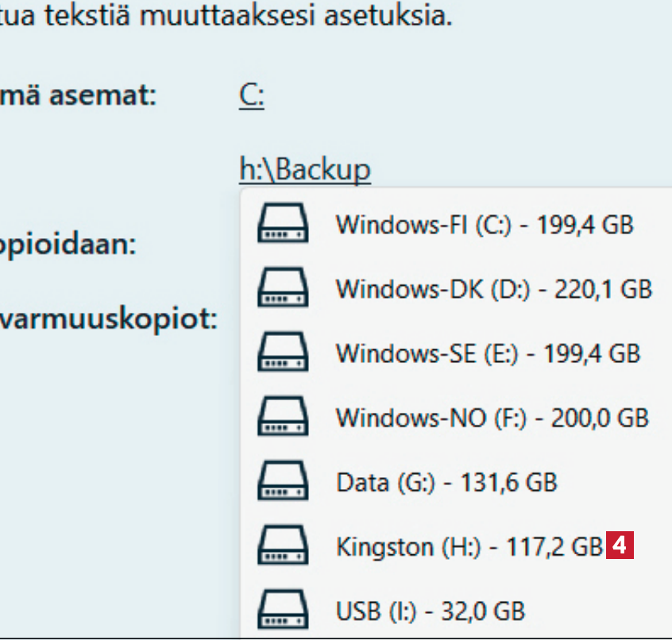Select Windows-NO (F:) - 200,0 GB entry

[x=492, y=418]
